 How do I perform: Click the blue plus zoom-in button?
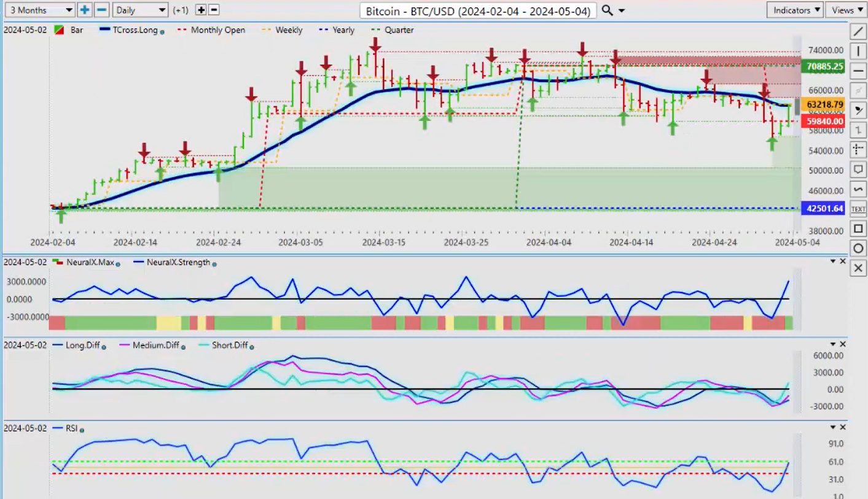coord(84,10)
